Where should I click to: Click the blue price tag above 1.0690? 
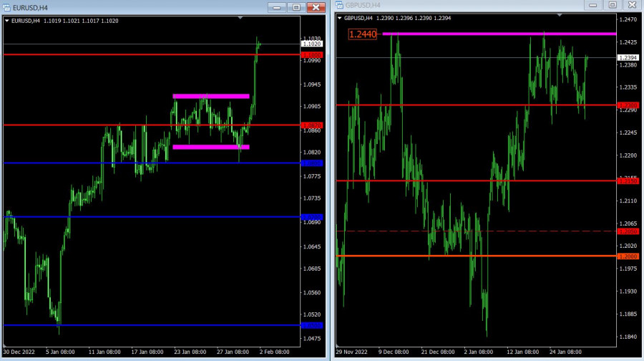point(312,217)
